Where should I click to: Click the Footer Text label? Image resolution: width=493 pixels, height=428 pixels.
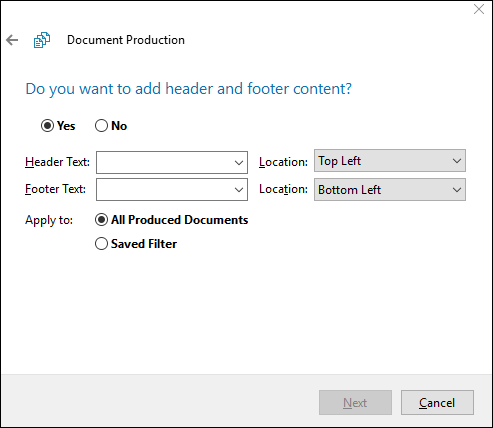click(x=55, y=189)
